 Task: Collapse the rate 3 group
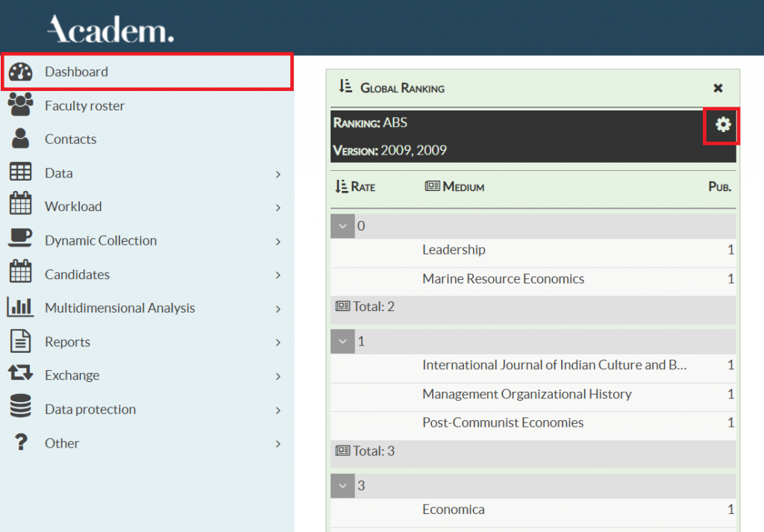click(342, 486)
